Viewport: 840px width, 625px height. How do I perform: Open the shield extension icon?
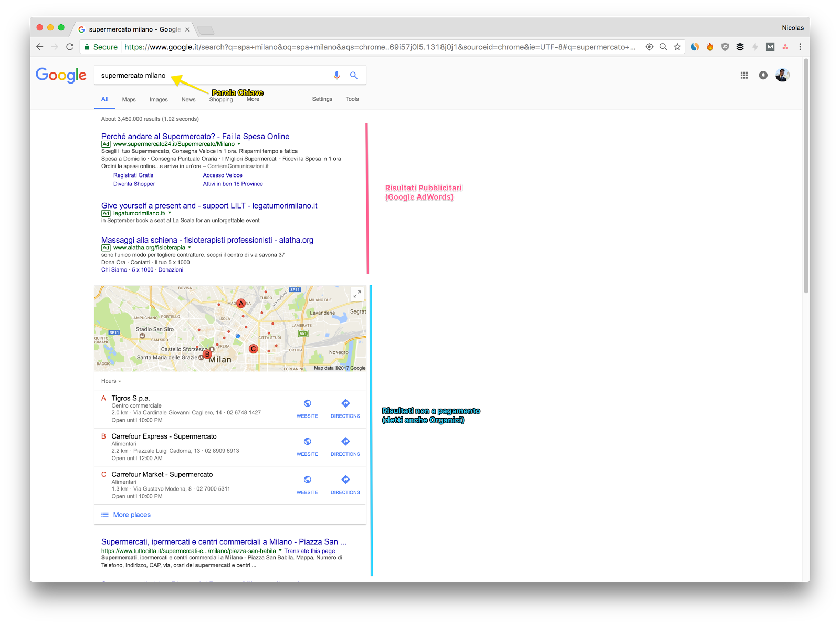[725, 47]
